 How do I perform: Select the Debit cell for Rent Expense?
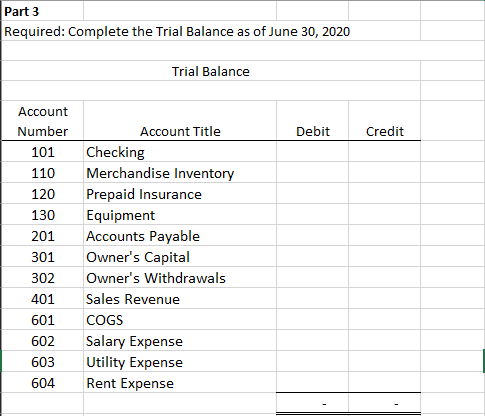tap(313, 383)
